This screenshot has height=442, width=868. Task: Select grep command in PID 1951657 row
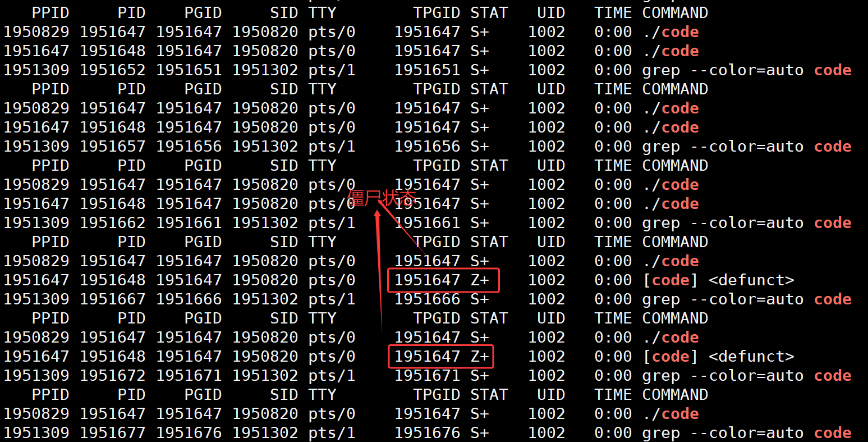(x=747, y=147)
